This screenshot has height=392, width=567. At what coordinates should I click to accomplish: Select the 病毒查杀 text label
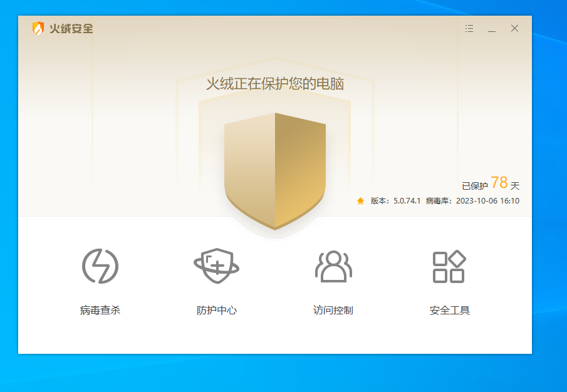100,310
